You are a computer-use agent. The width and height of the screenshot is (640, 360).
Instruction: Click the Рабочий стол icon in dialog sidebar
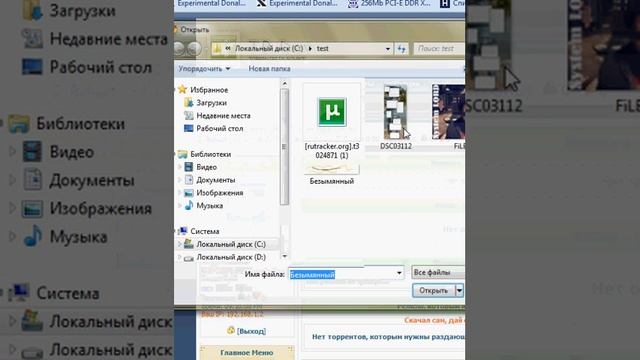coord(188,128)
